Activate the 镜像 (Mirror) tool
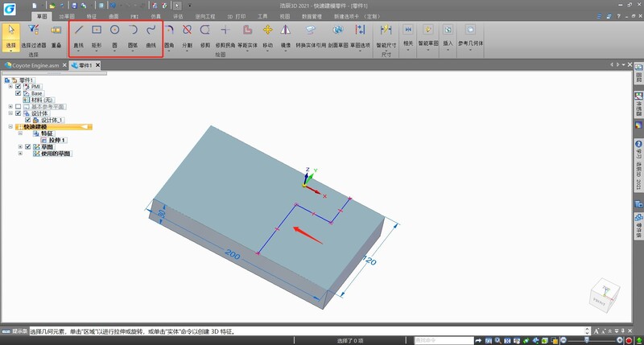Screen dimensions: 644x345 286,35
